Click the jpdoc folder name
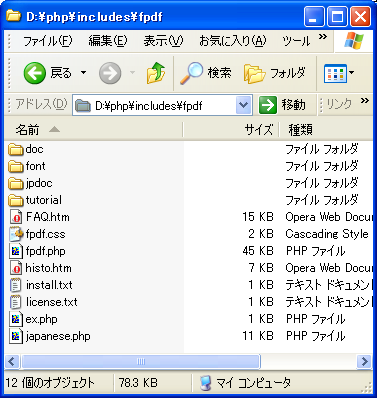The image size is (377, 398). coord(39,183)
